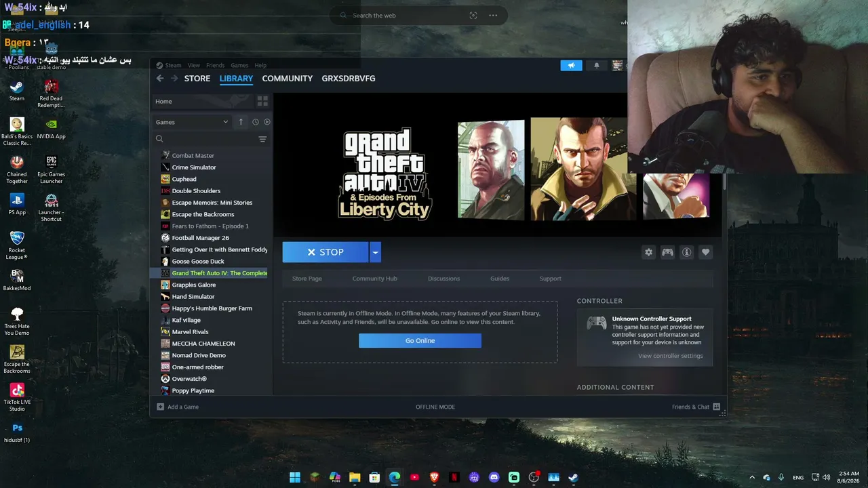Screen dimensions: 868x488
Task: Open controller layout for GTA IV
Action: [668, 252]
